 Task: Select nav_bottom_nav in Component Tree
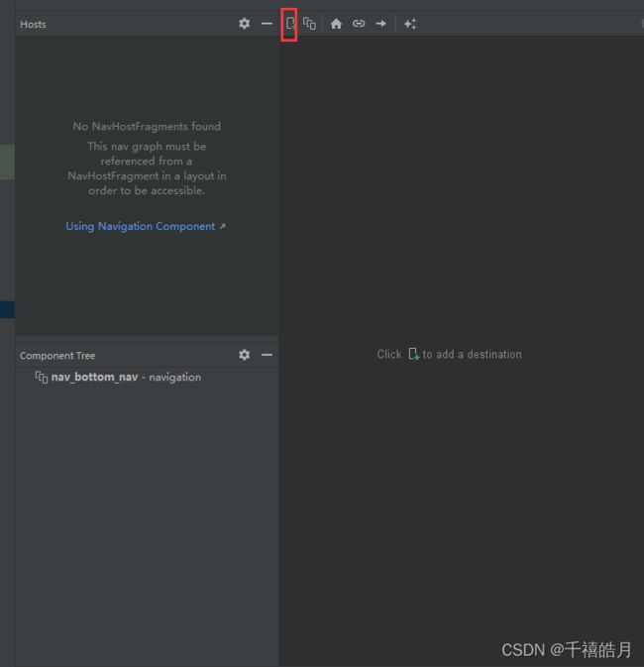[147, 377]
